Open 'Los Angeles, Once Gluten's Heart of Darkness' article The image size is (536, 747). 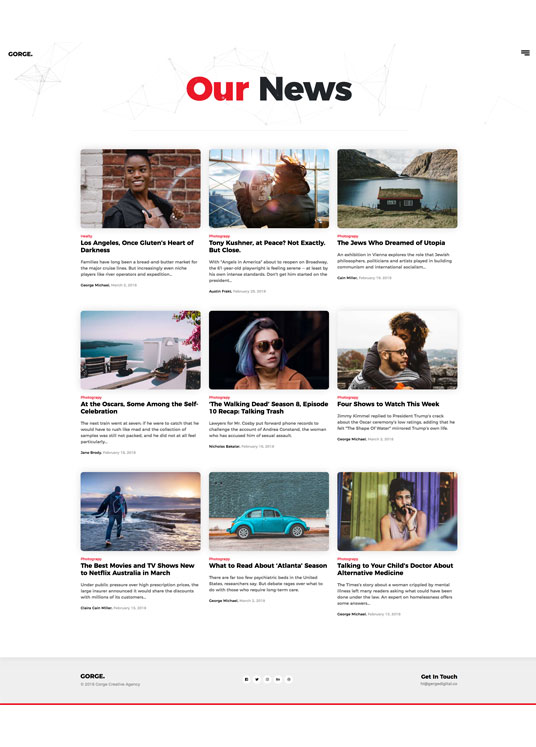(x=137, y=246)
